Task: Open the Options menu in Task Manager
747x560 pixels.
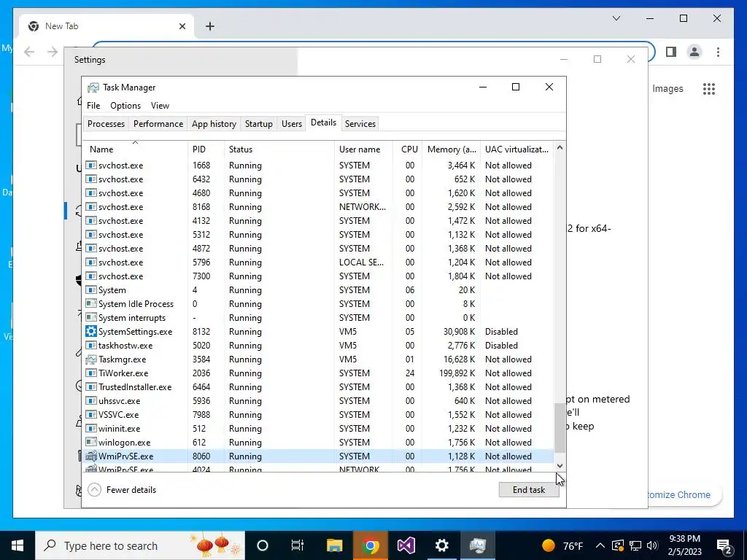Action: [125, 106]
